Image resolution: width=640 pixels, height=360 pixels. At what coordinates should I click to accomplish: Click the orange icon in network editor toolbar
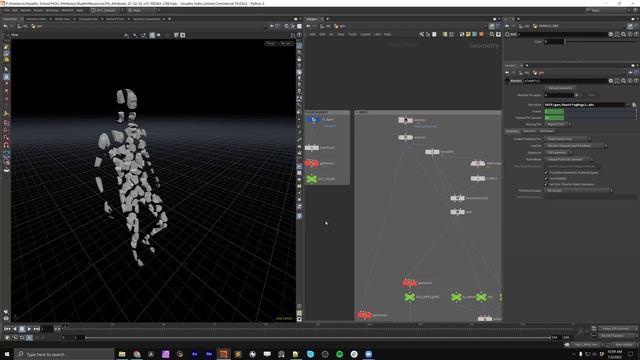tap(481, 35)
